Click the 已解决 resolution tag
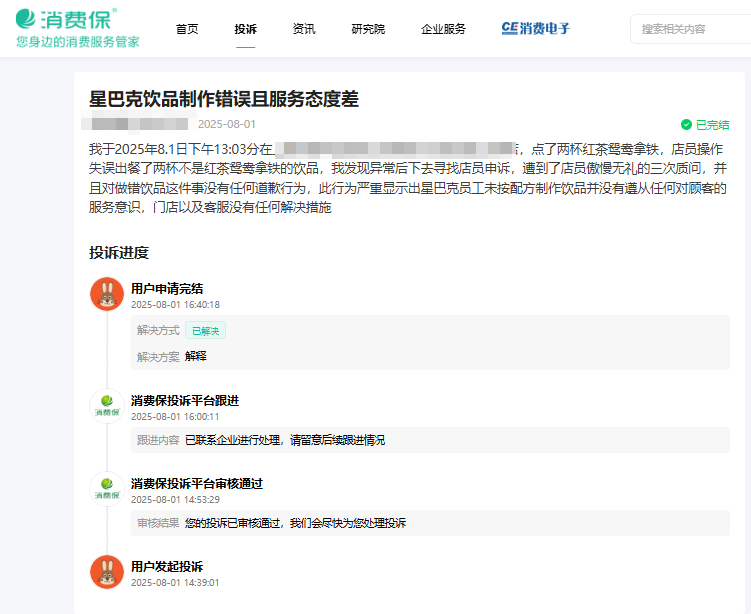The image size is (751, 614). click(205, 331)
